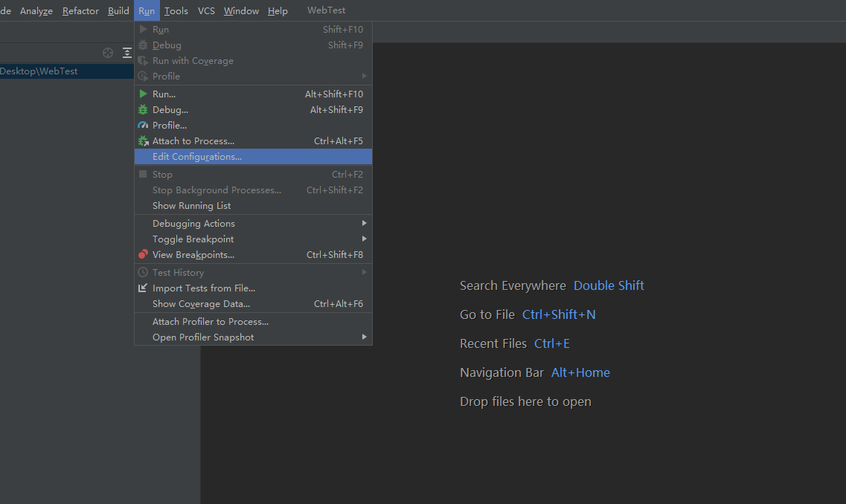Click the Shift+F10 shortcut text
Screen dimensions: 846x504
click(342, 30)
